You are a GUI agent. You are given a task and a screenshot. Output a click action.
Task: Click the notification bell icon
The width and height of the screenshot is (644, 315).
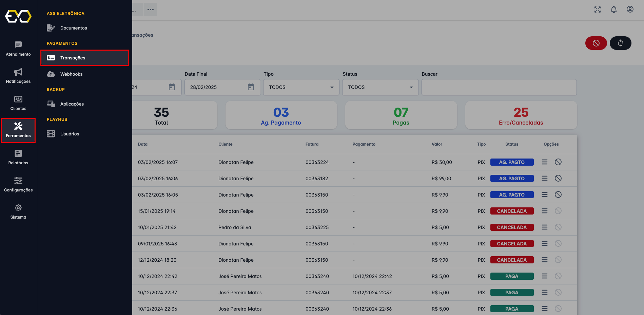click(x=613, y=10)
